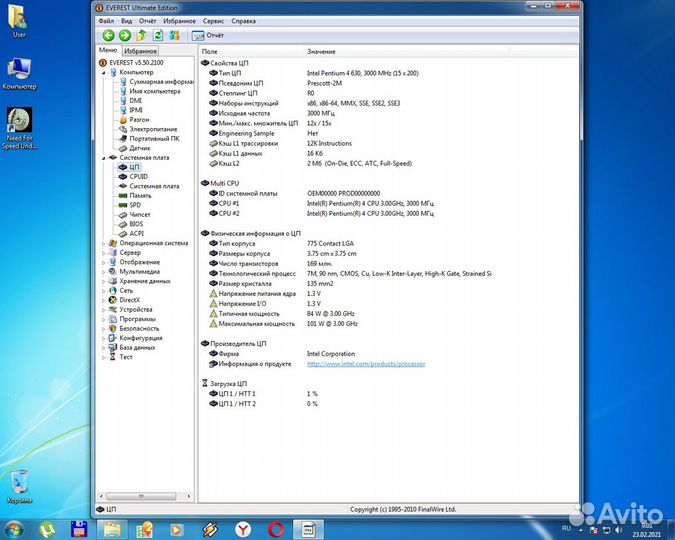Go forward with the green right arrow
Image resolution: width=675 pixels, height=540 pixels.
pos(125,35)
